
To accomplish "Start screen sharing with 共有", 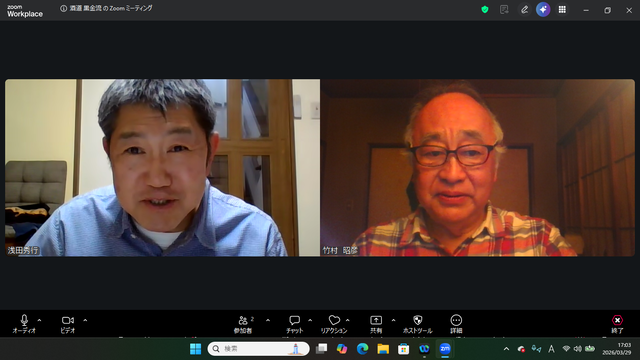I will (x=376, y=324).
